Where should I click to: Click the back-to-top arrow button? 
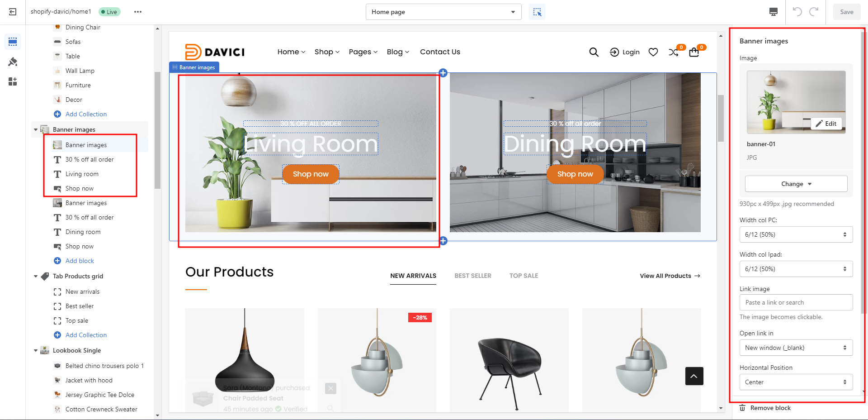(694, 376)
